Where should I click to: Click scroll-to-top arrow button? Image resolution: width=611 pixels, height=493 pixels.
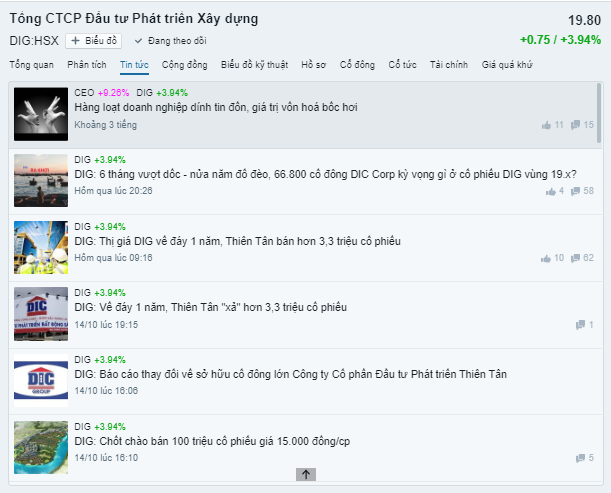pos(306,474)
